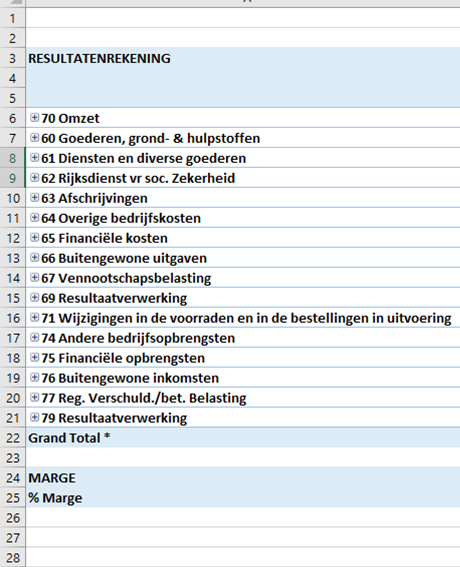The height and width of the screenshot is (567, 460).
Task: Select row header 22
Action: click(x=13, y=438)
